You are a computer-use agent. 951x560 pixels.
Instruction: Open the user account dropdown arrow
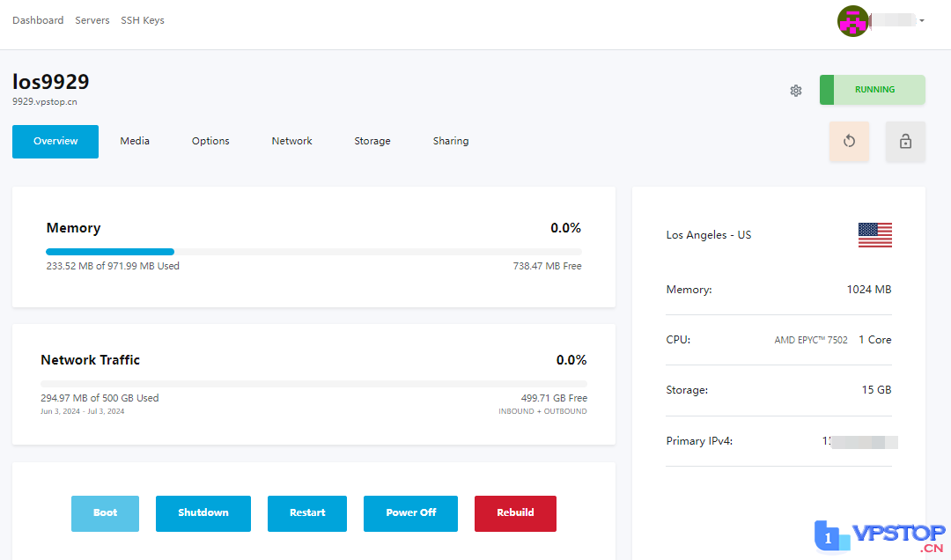[x=921, y=20]
